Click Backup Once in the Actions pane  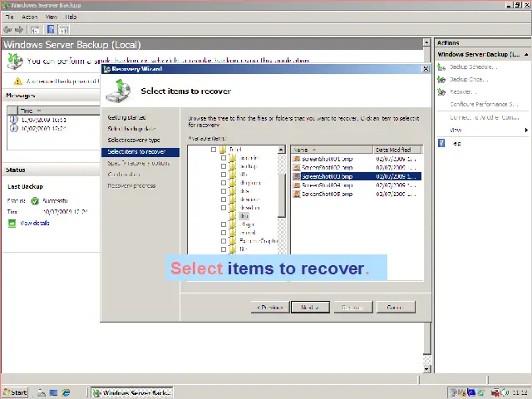click(469, 80)
